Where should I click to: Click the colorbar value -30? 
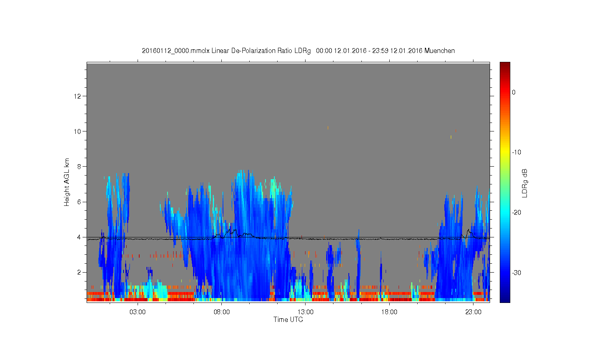click(x=516, y=273)
